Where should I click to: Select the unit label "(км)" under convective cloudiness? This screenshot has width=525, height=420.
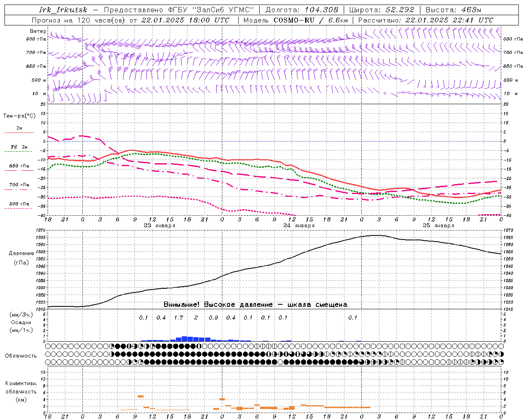(x=21, y=399)
